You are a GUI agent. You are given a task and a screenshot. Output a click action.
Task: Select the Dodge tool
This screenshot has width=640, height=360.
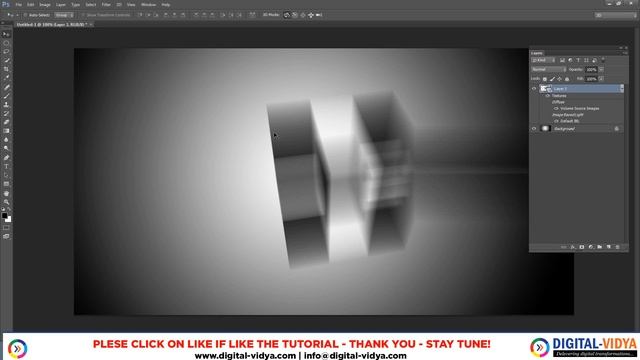6,148
